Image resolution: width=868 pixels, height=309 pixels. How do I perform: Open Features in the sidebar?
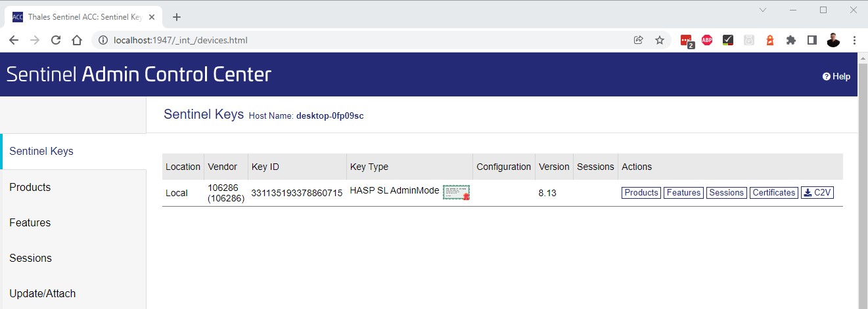[x=74, y=222]
